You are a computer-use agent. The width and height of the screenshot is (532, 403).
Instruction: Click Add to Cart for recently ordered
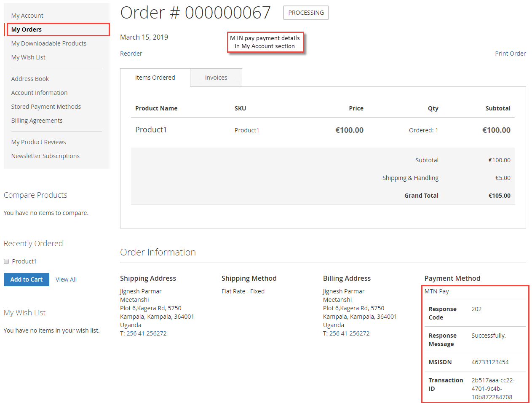point(26,279)
